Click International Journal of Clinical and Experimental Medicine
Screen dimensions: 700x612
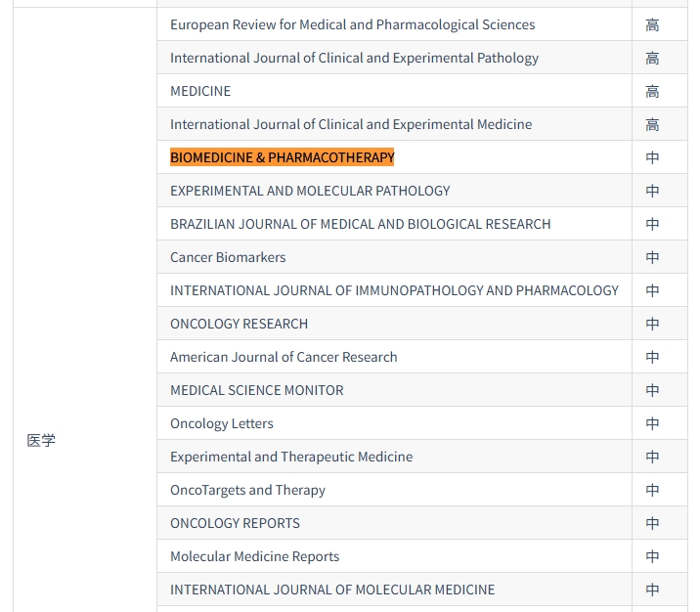pyautogui.click(x=351, y=124)
